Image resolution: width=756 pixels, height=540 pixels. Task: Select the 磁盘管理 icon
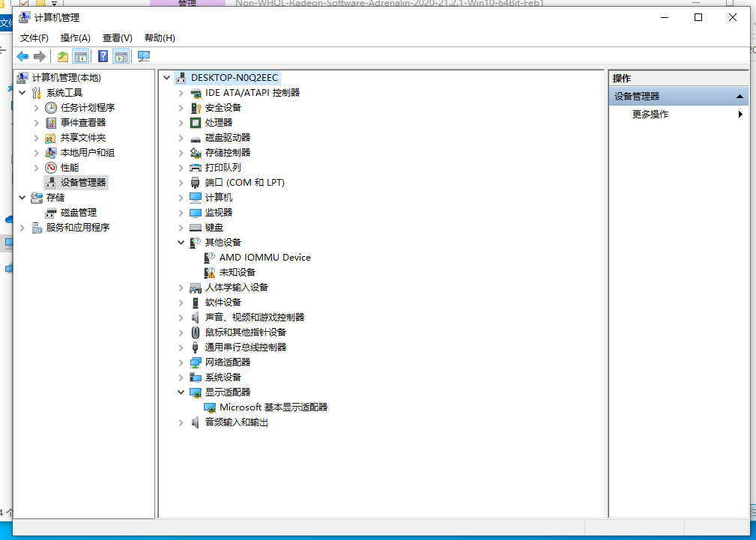(x=51, y=212)
